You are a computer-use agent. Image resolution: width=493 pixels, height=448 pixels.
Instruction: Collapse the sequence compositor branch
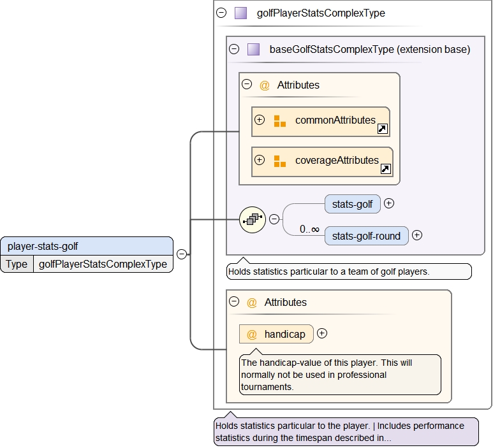tap(274, 219)
